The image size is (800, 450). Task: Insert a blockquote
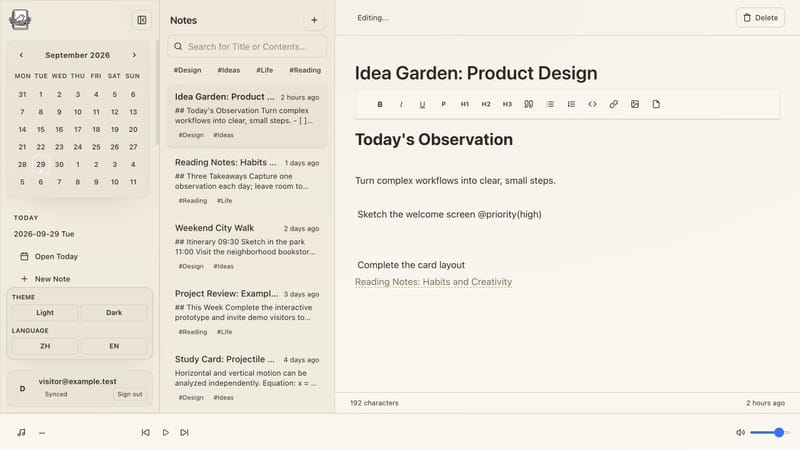click(529, 104)
